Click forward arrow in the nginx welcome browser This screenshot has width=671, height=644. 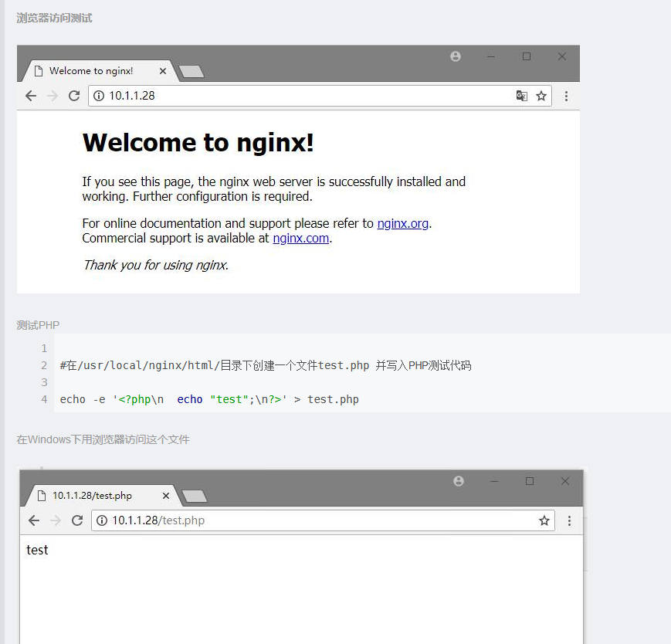click(53, 96)
